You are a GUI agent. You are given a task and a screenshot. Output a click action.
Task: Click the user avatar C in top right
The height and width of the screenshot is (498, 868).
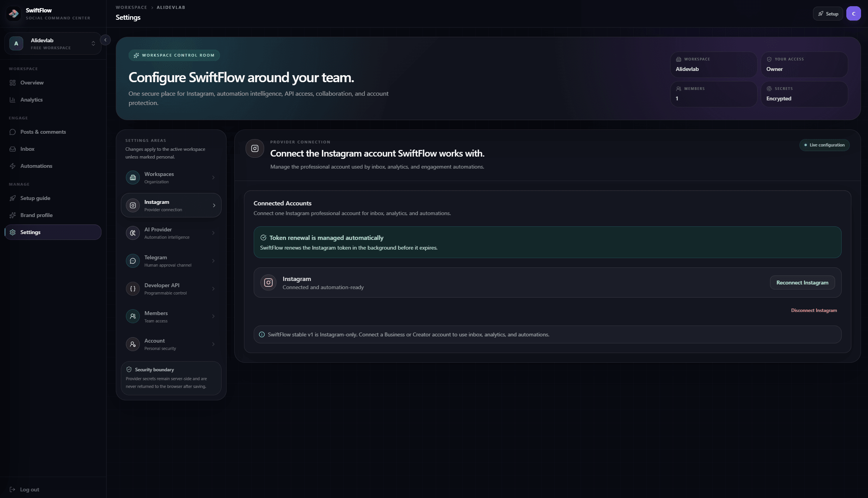click(854, 14)
